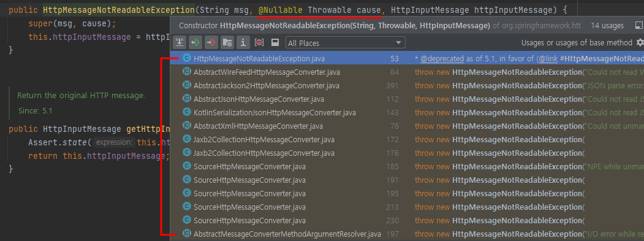Image resolution: width=644 pixels, height=241 pixels.
Task: Toggle the red write-access filter icon
Action: pyautogui.click(x=211, y=42)
